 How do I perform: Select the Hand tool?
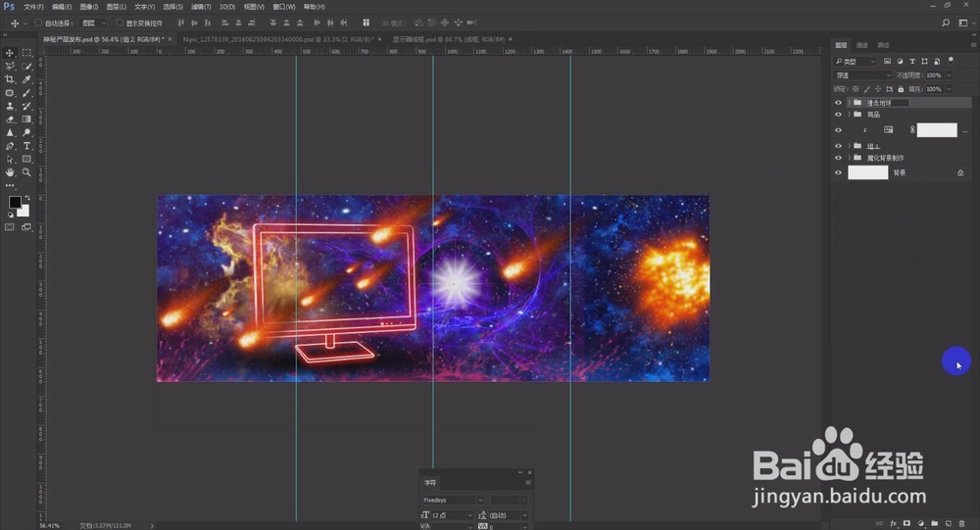(x=10, y=172)
